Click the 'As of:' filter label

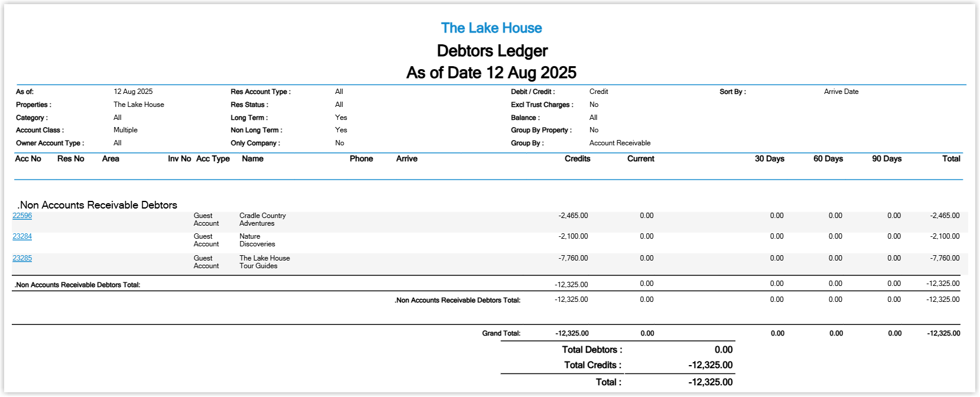coord(25,92)
